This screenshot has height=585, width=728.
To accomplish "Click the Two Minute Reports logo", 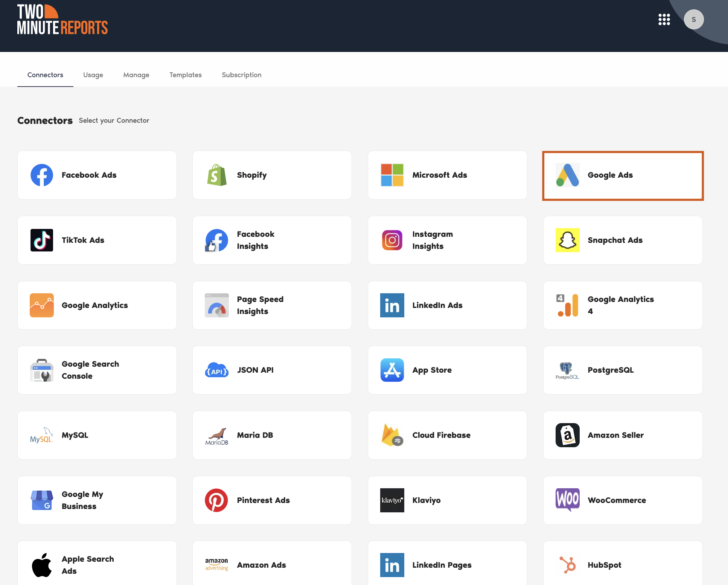I will tap(62, 20).
